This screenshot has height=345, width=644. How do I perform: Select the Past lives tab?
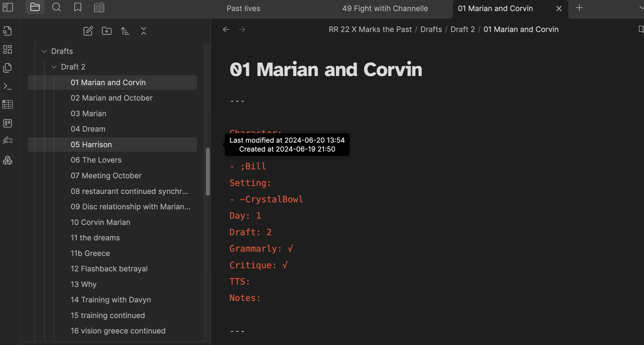(x=243, y=8)
